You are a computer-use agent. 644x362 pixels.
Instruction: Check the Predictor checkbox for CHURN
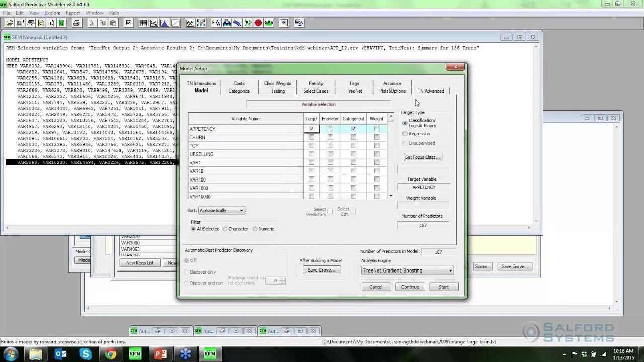point(330,137)
